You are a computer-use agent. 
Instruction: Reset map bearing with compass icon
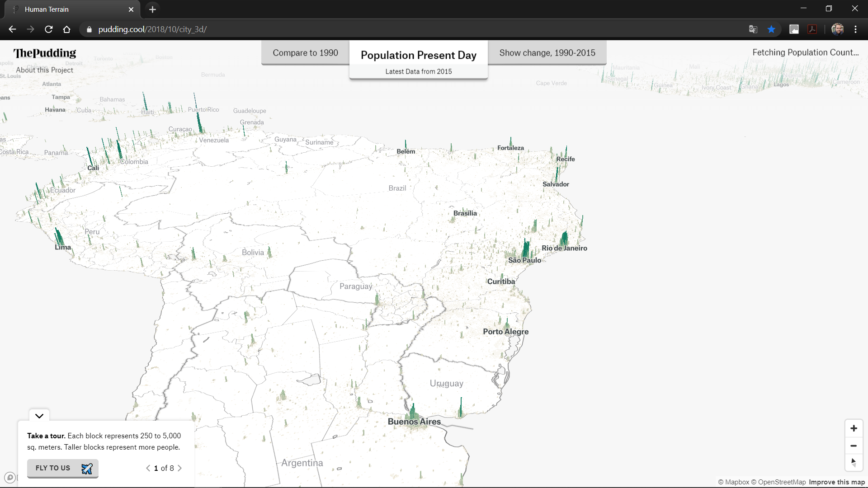tap(854, 463)
